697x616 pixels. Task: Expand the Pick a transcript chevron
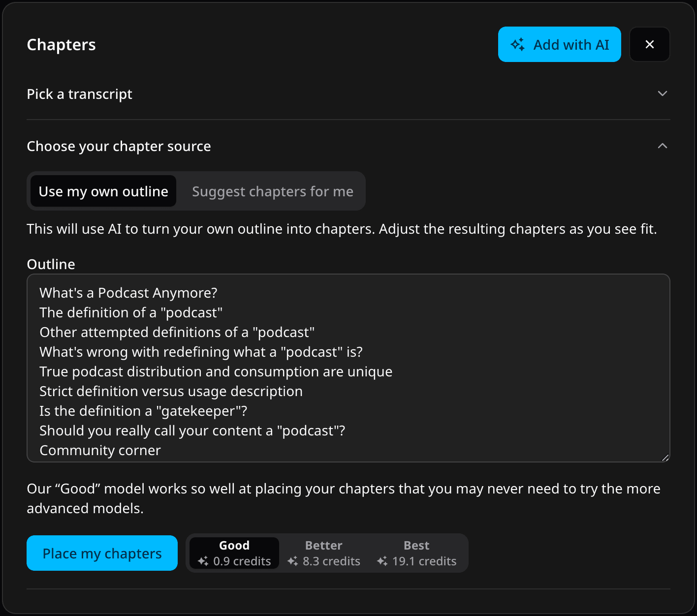(x=662, y=93)
